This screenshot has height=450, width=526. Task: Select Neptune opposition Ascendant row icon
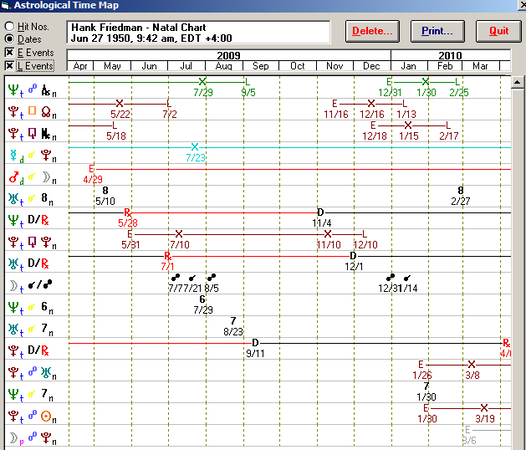(32, 90)
